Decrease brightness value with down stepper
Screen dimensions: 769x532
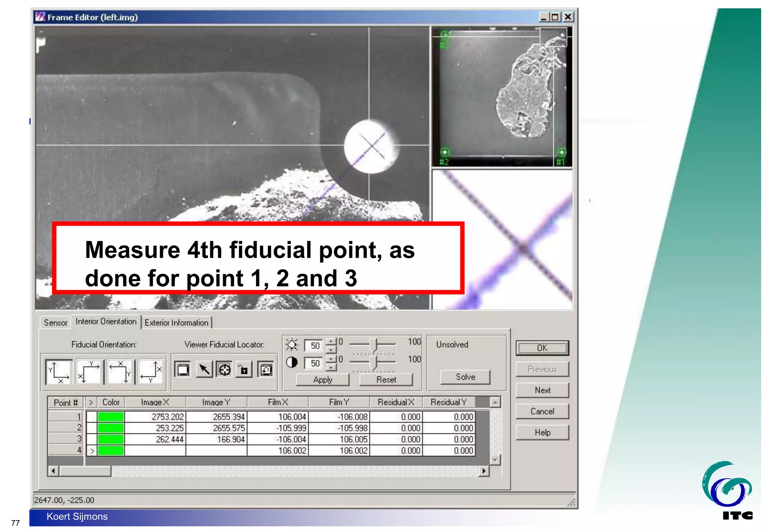click(x=331, y=350)
